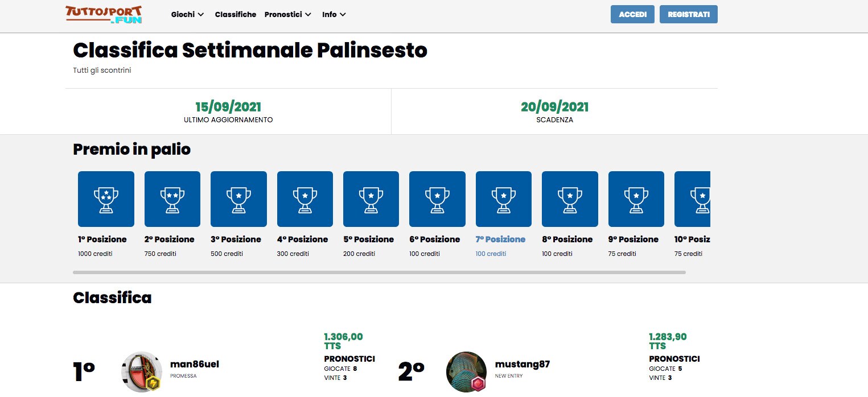Click mustang87's red hexagon badge

478,384
